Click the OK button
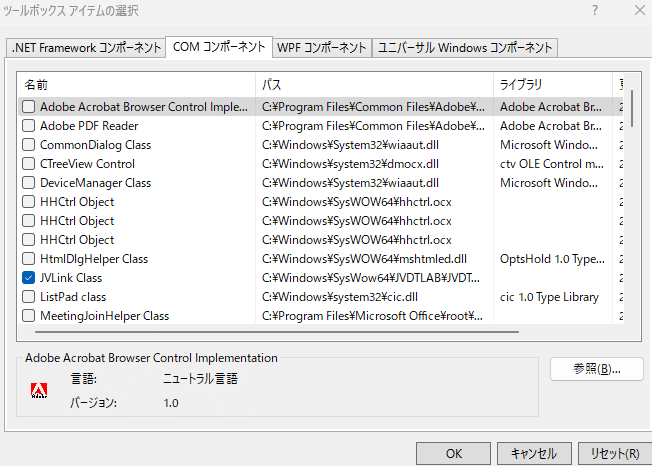The height and width of the screenshot is (466, 652). pyautogui.click(x=453, y=454)
